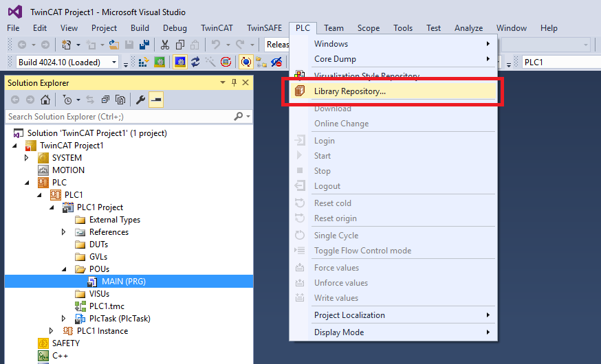601x364 pixels.
Task: Toggle Preview Selected Items button
Action: (x=156, y=100)
